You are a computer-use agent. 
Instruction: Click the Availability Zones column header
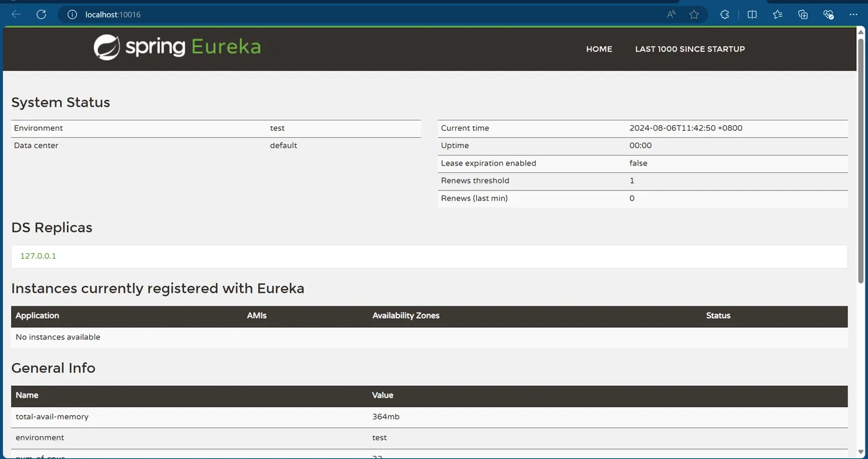tap(406, 316)
